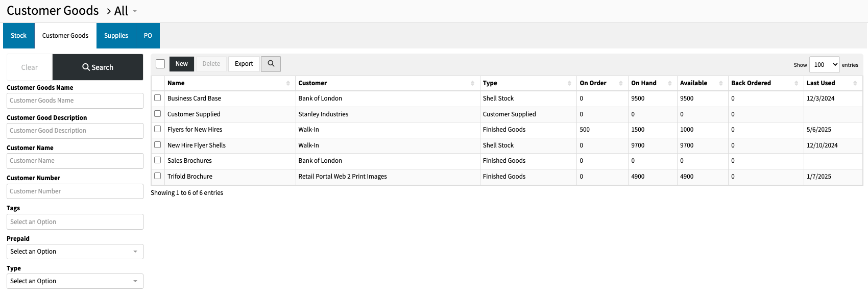The width and height of the screenshot is (868, 297).
Task: Click the 500 on order value
Action: pyautogui.click(x=585, y=130)
